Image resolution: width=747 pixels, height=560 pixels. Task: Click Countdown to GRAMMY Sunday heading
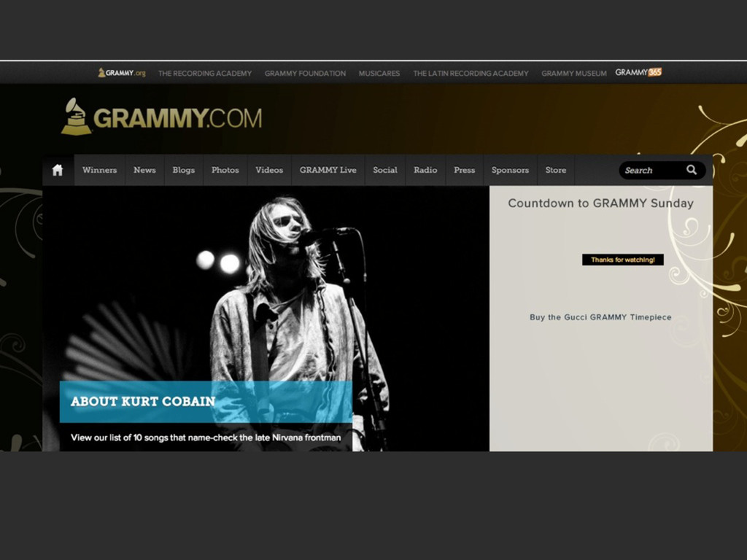point(601,203)
